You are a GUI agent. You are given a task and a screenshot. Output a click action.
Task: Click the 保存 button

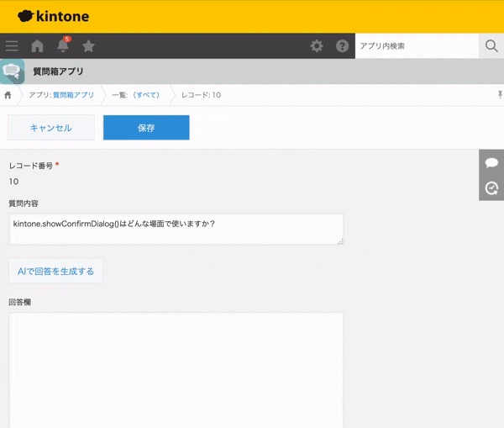146,128
